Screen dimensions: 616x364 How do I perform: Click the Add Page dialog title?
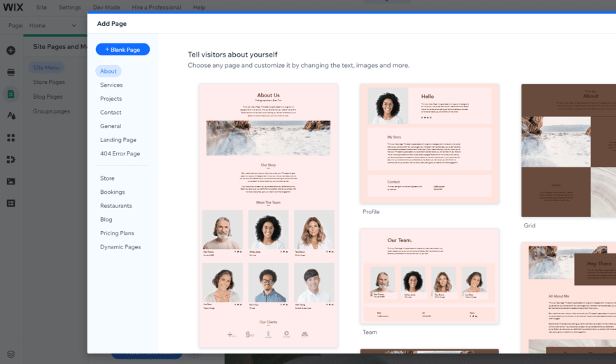tap(112, 24)
